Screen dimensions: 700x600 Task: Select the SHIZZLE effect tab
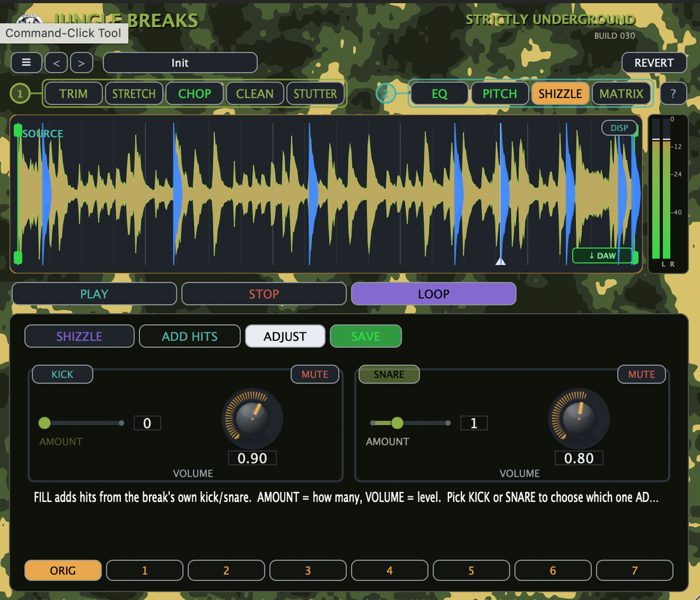[x=560, y=94]
